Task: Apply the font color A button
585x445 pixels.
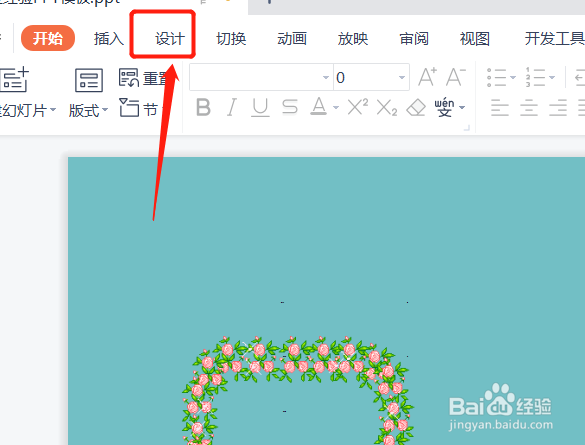Action: (319, 107)
